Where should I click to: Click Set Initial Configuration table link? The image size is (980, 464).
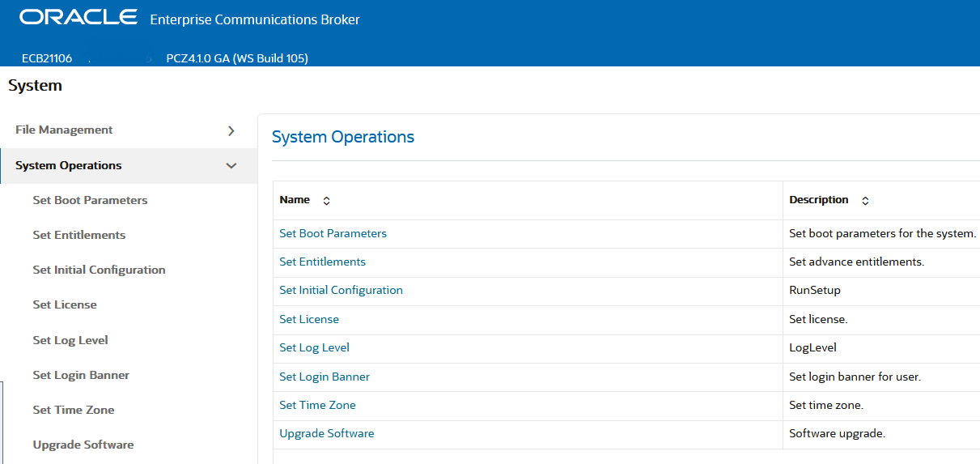point(341,290)
